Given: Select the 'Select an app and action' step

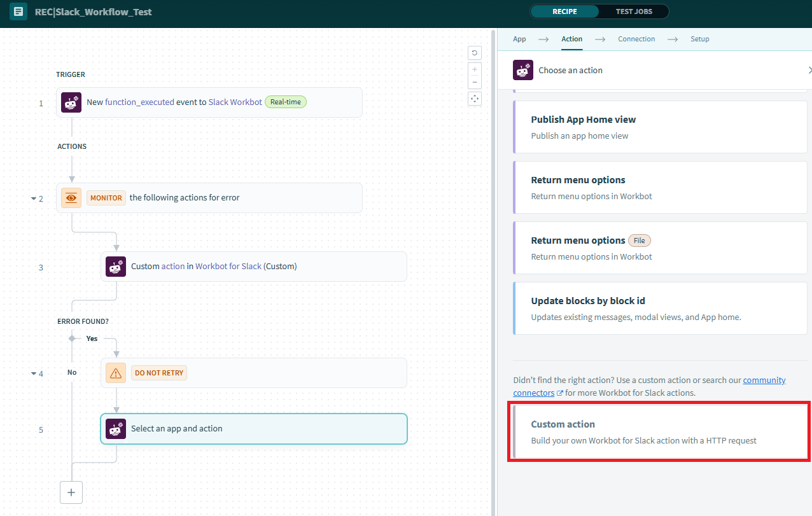Looking at the screenshot, I should click(254, 429).
